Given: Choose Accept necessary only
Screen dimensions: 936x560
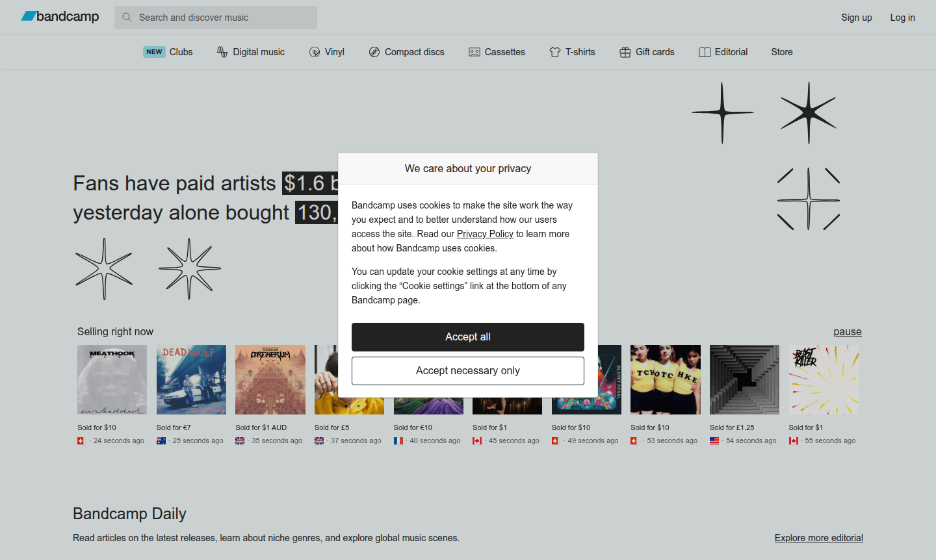Looking at the screenshot, I should tap(467, 370).
